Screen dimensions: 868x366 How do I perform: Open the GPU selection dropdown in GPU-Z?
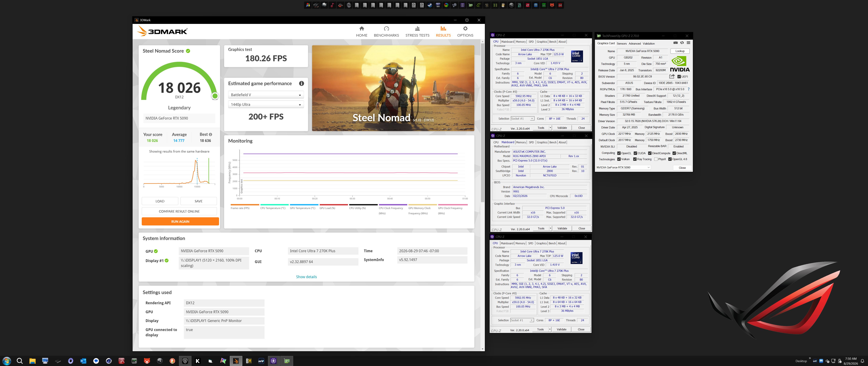(x=623, y=167)
